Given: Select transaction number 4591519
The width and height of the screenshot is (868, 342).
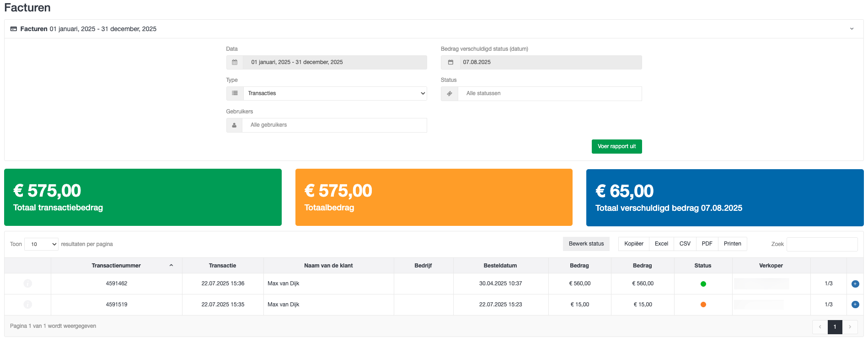Looking at the screenshot, I should pyautogui.click(x=117, y=305).
